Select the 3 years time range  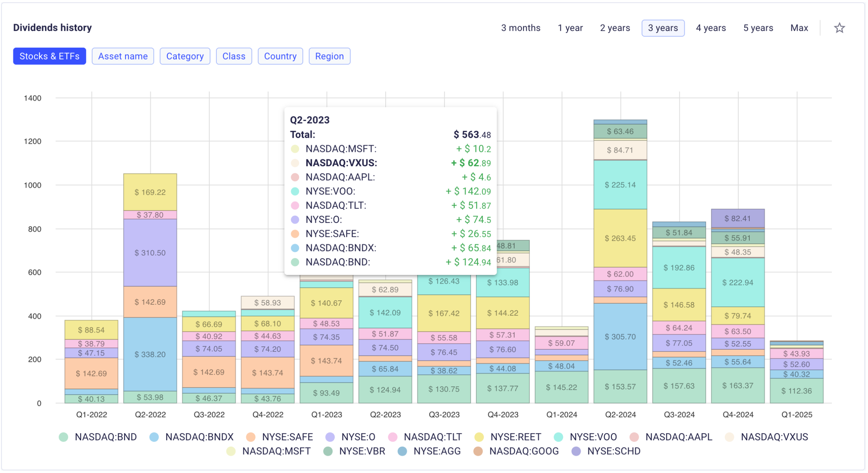click(663, 28)
